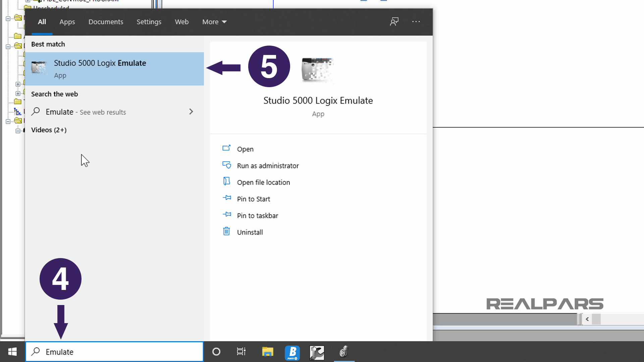Click the search feedback person icon
644x362 pixels.
[x=394, y=22]
